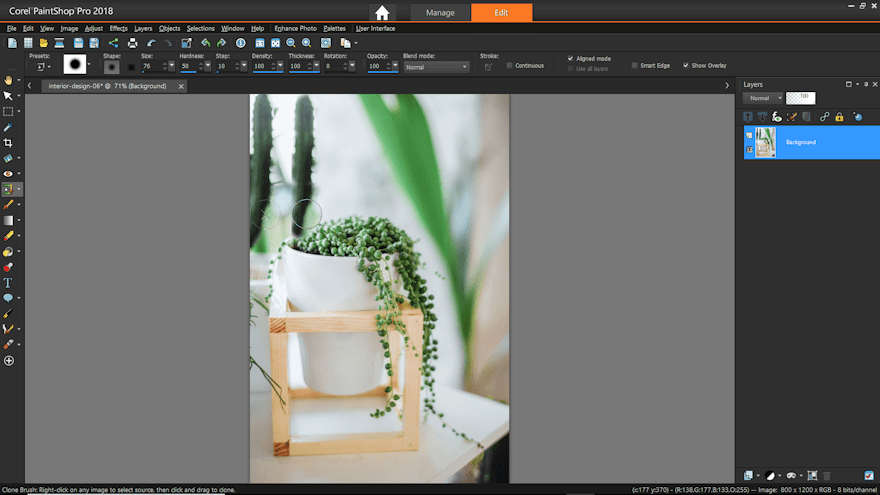Open the tool options Blend mode dropdown
This screenshot has height=495, width=880.
pos(436,67)
